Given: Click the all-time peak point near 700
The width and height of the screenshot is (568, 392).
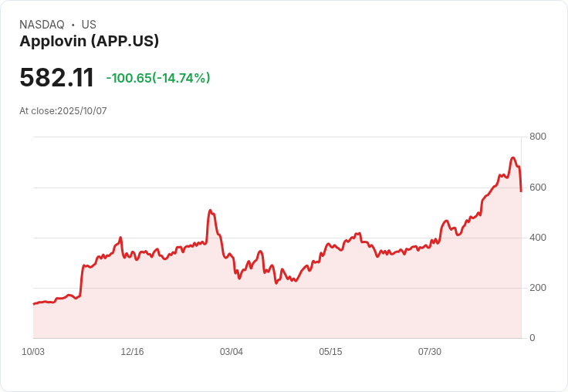Looking at the screenshot, I should click(x=512, y=158).
